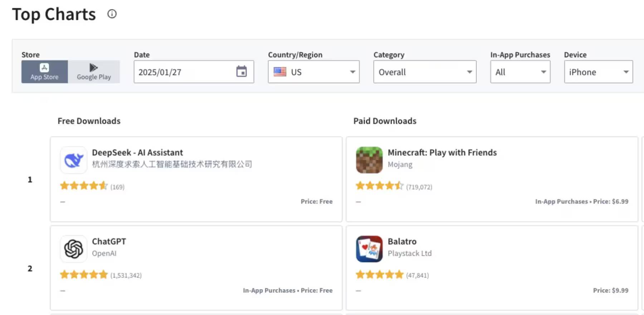Screen dimensions: 644x315
Task: Click the US flag icon
Action: click(280, 72)
